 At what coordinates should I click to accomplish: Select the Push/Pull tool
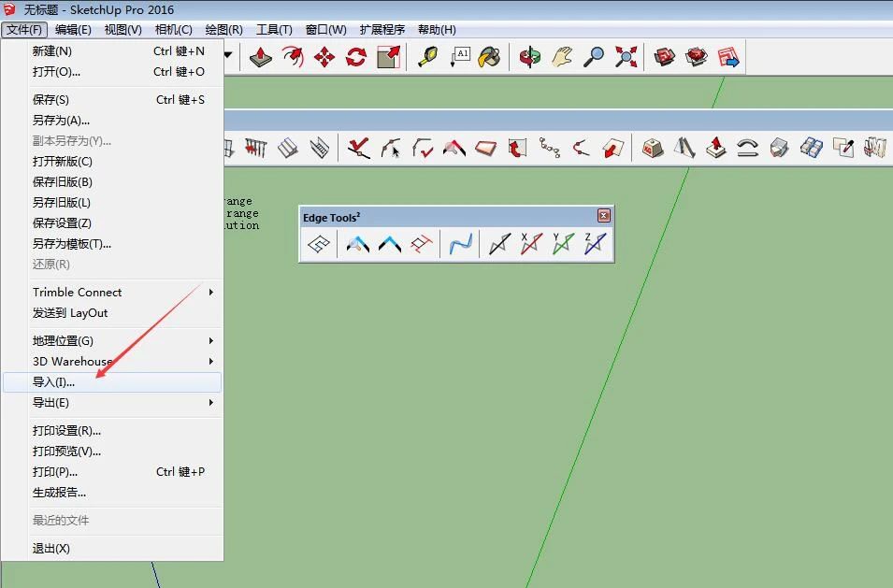tap(261, 57)
